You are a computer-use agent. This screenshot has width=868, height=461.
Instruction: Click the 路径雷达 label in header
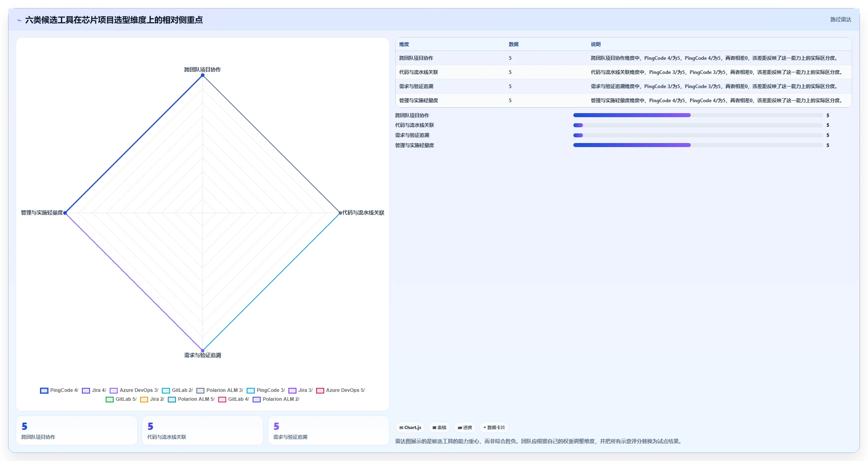(841, 19)
